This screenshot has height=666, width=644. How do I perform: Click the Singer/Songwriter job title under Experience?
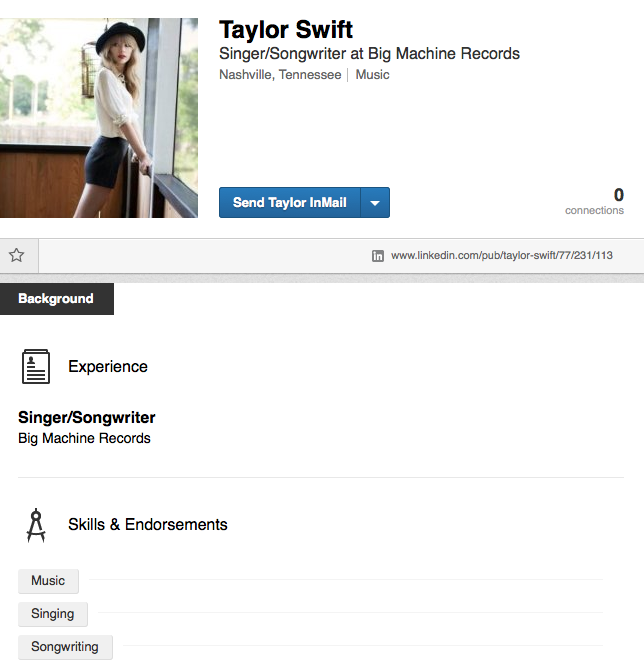(x=87, y=418)
